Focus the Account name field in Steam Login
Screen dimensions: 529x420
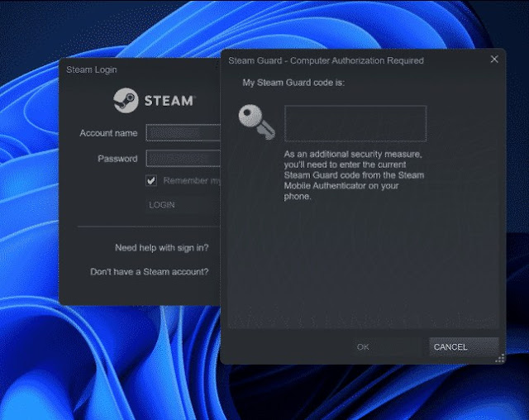pos(183,132)
